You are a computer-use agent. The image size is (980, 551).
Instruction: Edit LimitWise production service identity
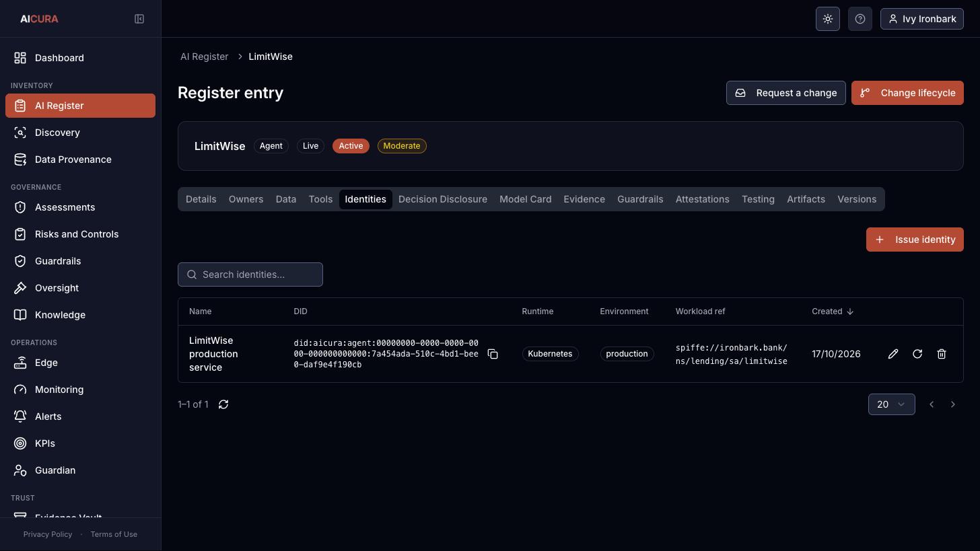coord(893,354)
